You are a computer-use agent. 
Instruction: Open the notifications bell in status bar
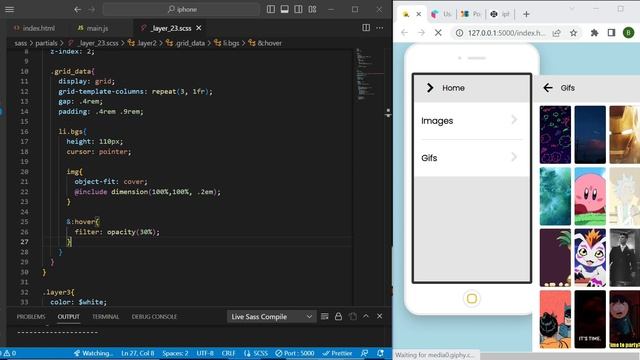[x=380, y=353]
